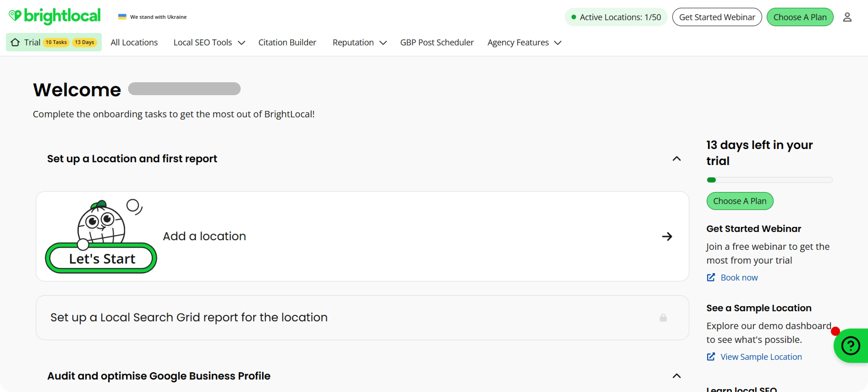868x392 pixels.
Task: Open the Agency Features dropdown
Action: point(524,42)
